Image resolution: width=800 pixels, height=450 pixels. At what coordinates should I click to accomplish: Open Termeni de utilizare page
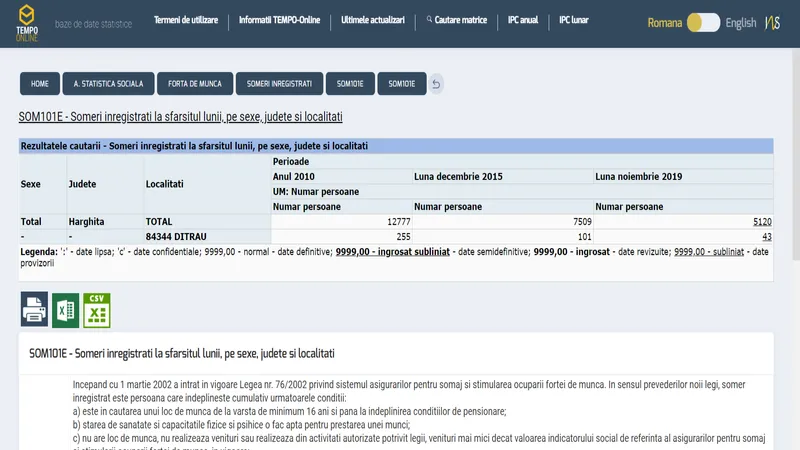pyautogui.click(x=186, y=20)
